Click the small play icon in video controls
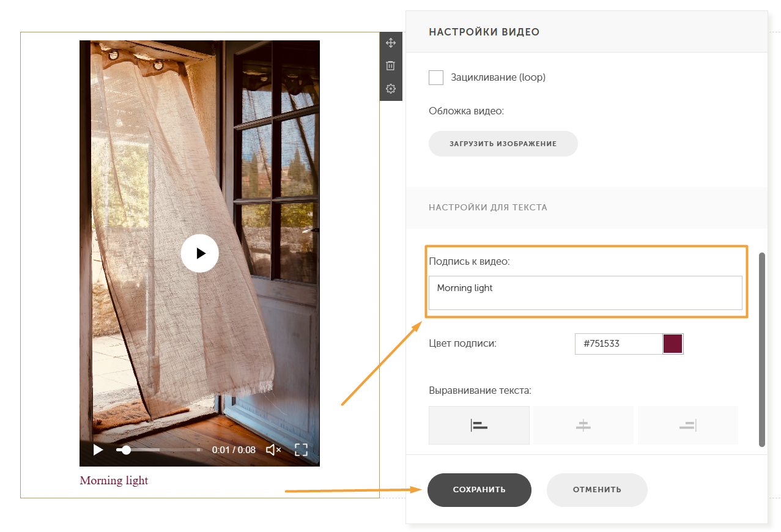 (98, 450)
